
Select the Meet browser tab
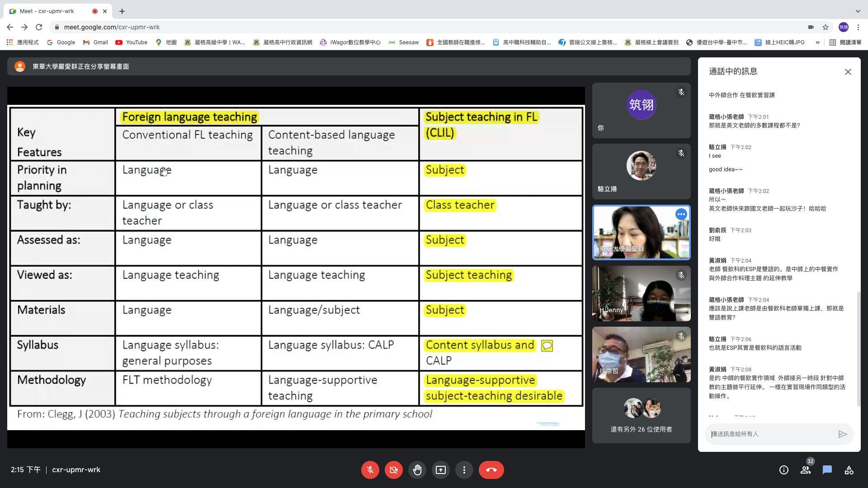click(47, 11)
